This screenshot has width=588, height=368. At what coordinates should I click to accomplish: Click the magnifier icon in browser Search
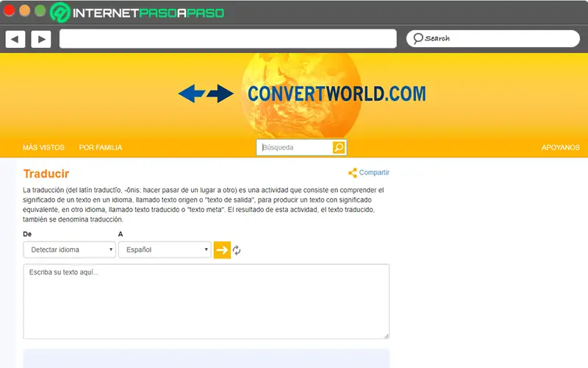(x=417, y=38)
